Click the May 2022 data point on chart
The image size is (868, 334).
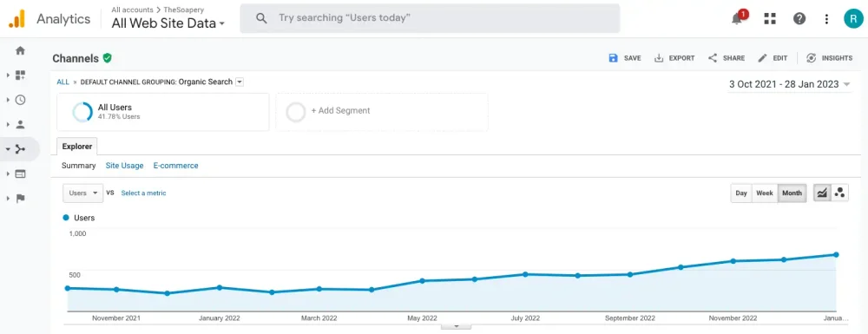click(x=423, y=281)
